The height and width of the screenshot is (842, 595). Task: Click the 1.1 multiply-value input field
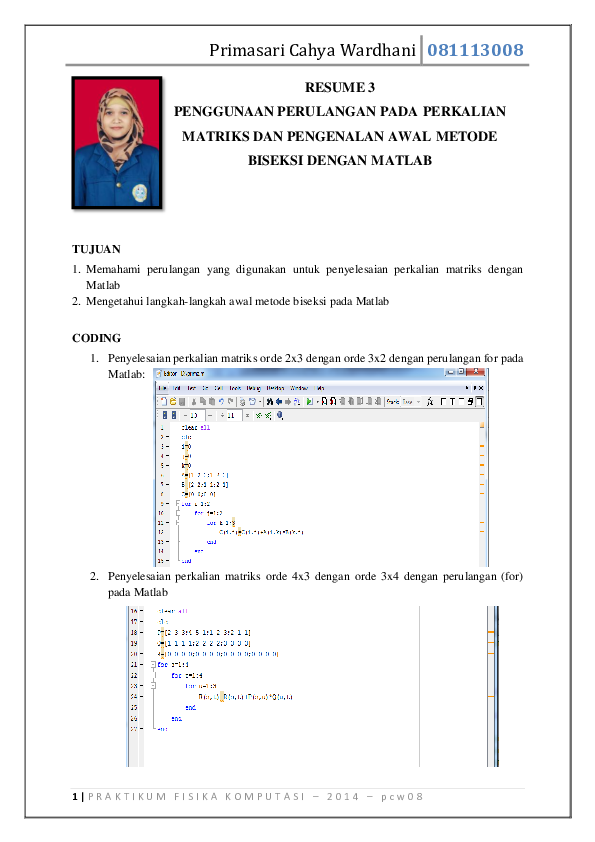point(234,415)
